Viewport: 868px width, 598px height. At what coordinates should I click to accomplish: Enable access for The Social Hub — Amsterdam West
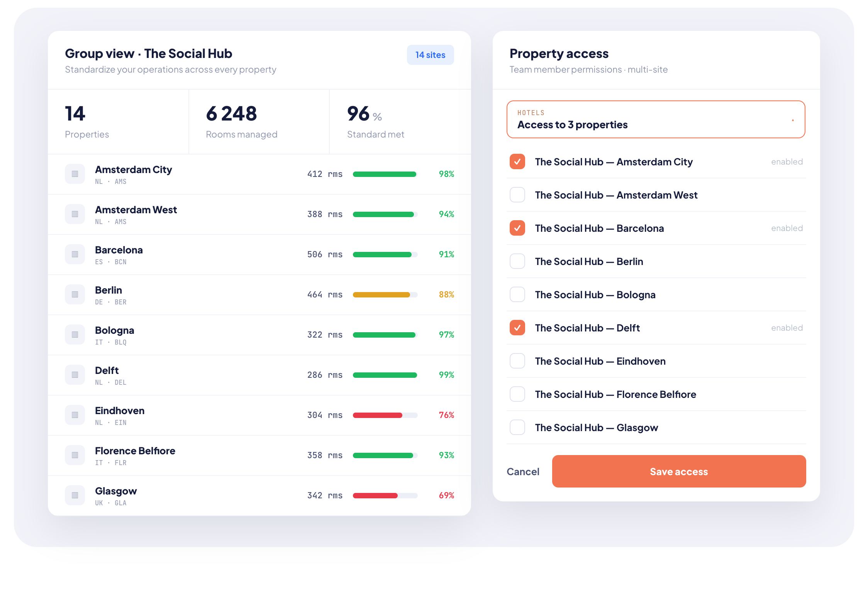coord(517,195)
